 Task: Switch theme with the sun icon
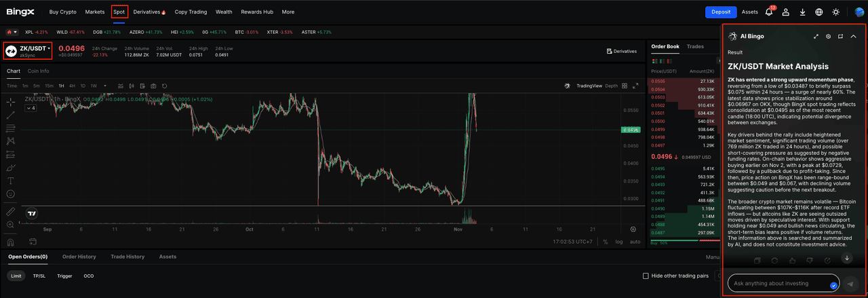(835, 12)
